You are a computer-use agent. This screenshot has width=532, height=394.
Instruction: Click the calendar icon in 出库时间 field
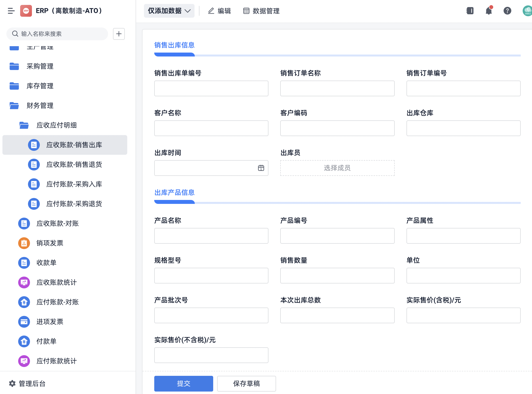coord(261,168)
